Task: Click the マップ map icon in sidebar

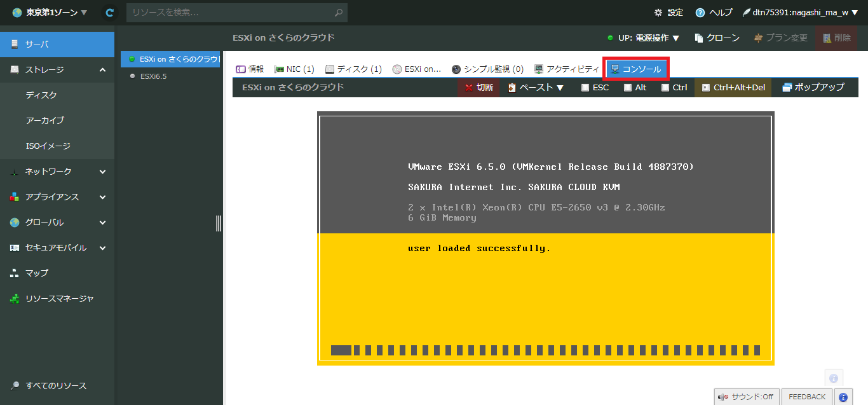Action: [x=14, y=273]
